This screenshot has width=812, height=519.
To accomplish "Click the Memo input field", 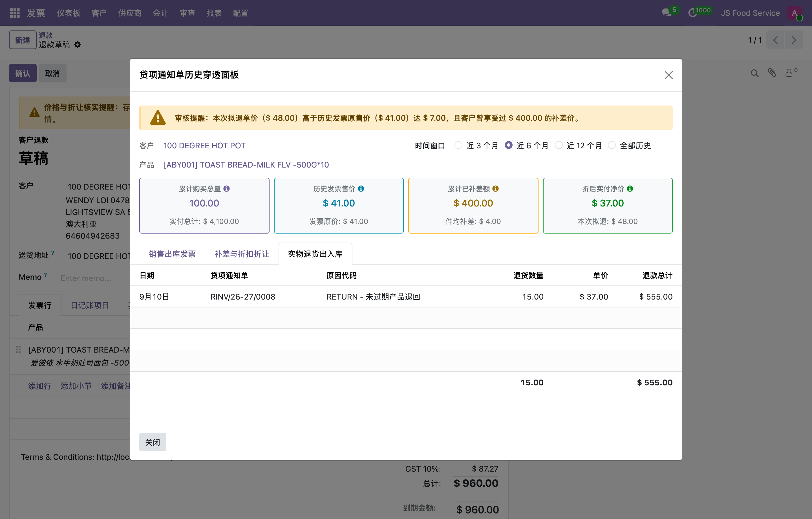I will click(94, 278).
